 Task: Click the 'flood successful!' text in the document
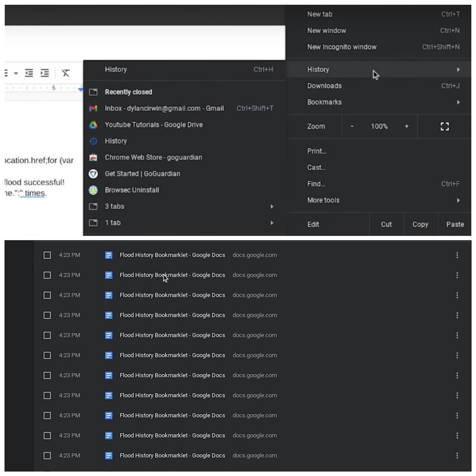[35, 182]
